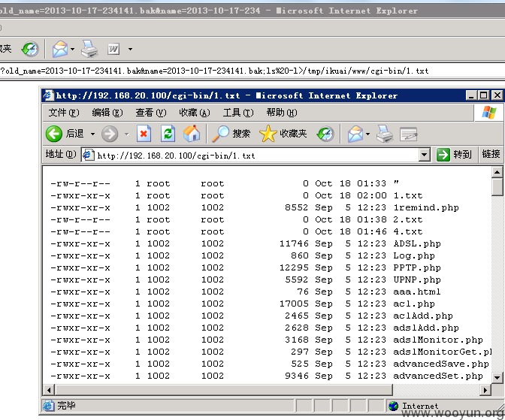The width and height of the screenshot is (505, 420).
Task: Click the 搜索 Search label
Action: 241,134
